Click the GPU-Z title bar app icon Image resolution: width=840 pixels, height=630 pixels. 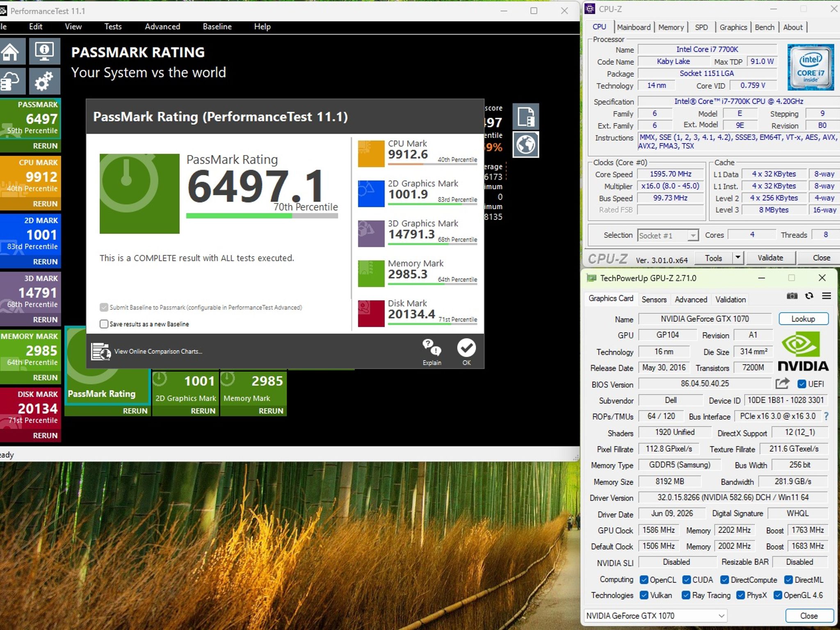tap(591, 278)
